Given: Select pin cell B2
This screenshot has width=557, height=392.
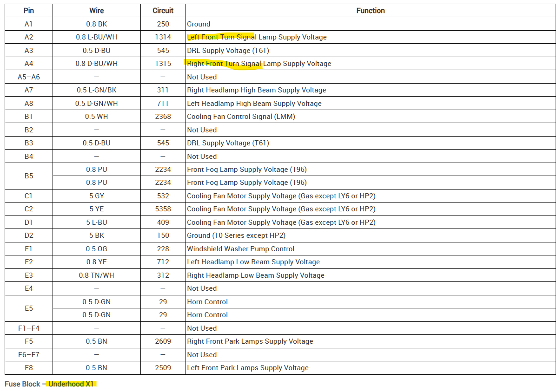Looking at the screenshot, I should [x=29, y=130].
